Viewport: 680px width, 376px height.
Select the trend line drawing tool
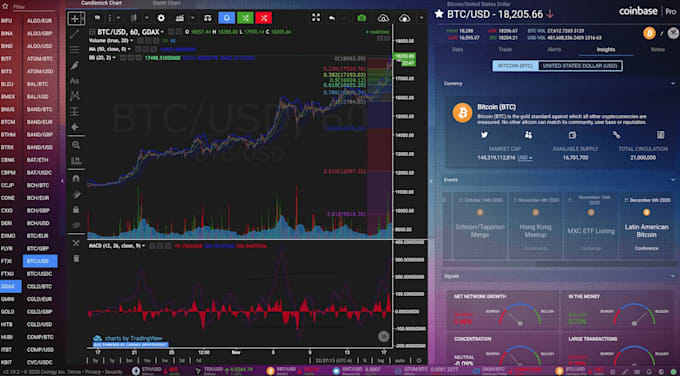tap(75, 34)
